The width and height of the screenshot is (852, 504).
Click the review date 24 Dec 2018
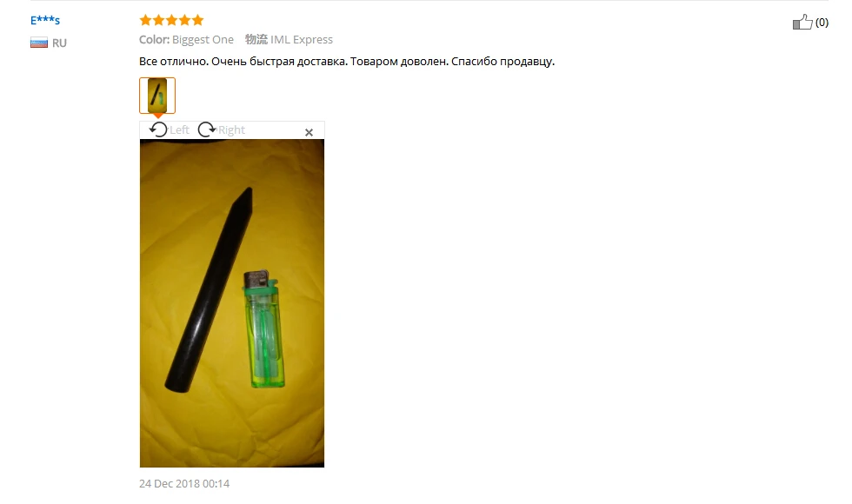[184, 483]
